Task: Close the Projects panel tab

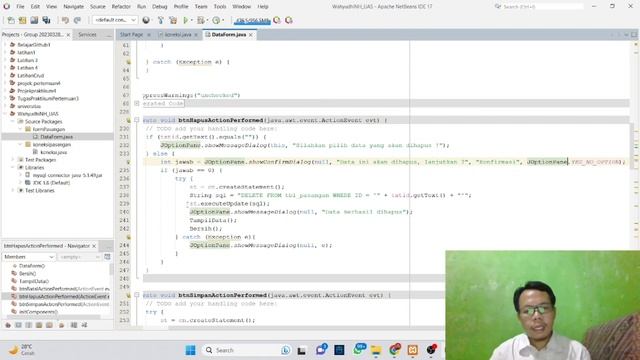Action: [68, 35]
